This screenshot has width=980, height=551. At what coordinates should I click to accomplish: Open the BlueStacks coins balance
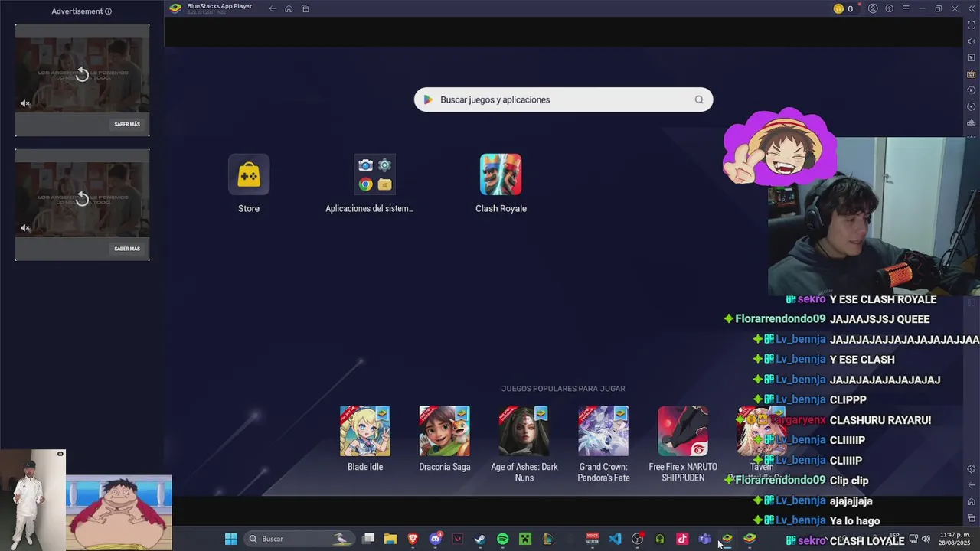pos(843,8)
